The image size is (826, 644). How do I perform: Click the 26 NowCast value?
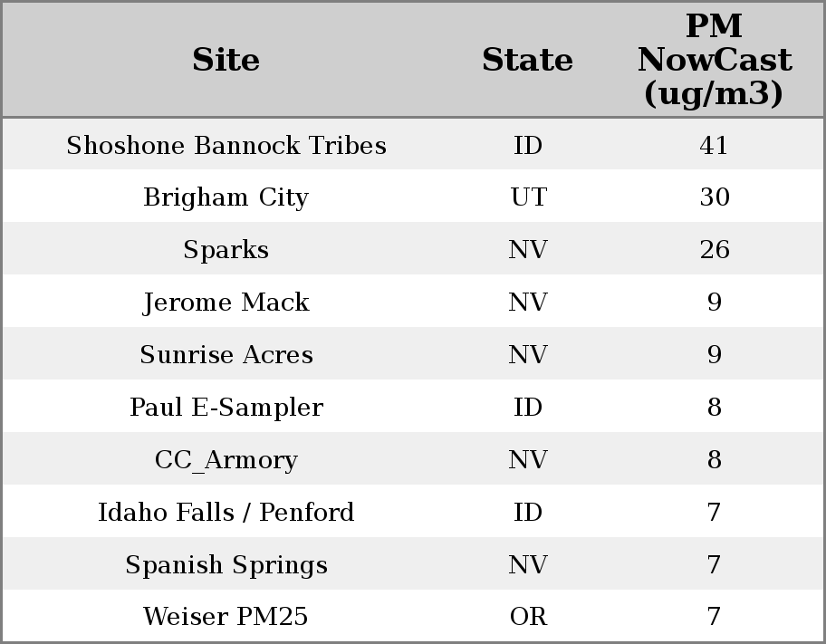(714, 250)
